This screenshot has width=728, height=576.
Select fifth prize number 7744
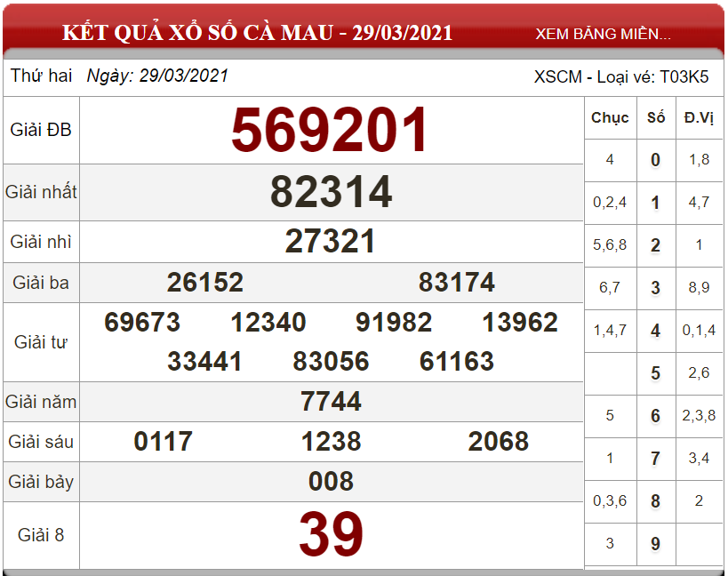click(x=331, y=401)
